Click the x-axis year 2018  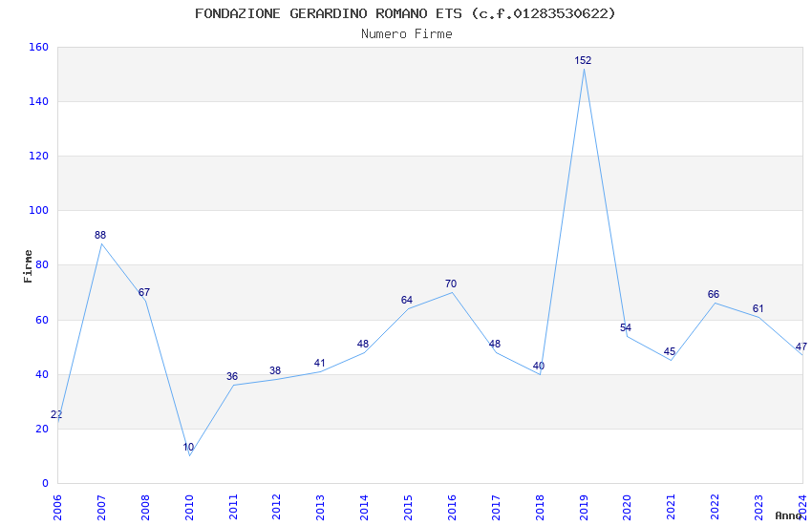pos(540,507)
